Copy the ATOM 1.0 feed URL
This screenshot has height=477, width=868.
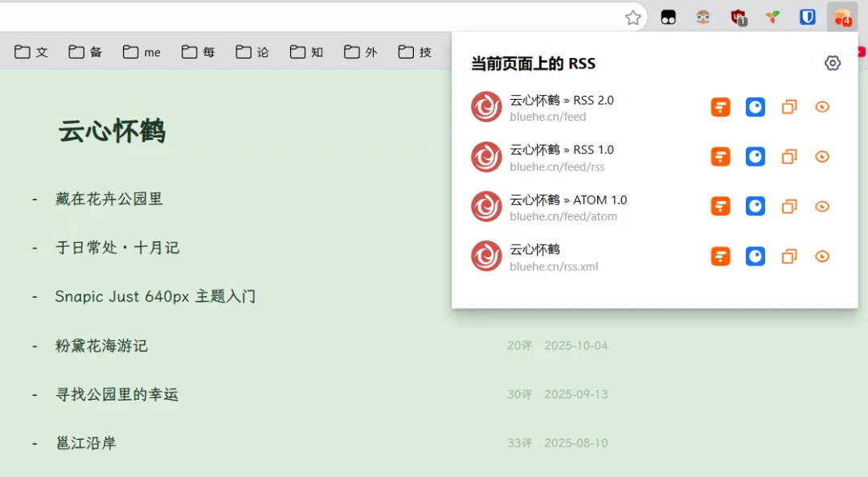pyautogui.click(x=789, y=207)
